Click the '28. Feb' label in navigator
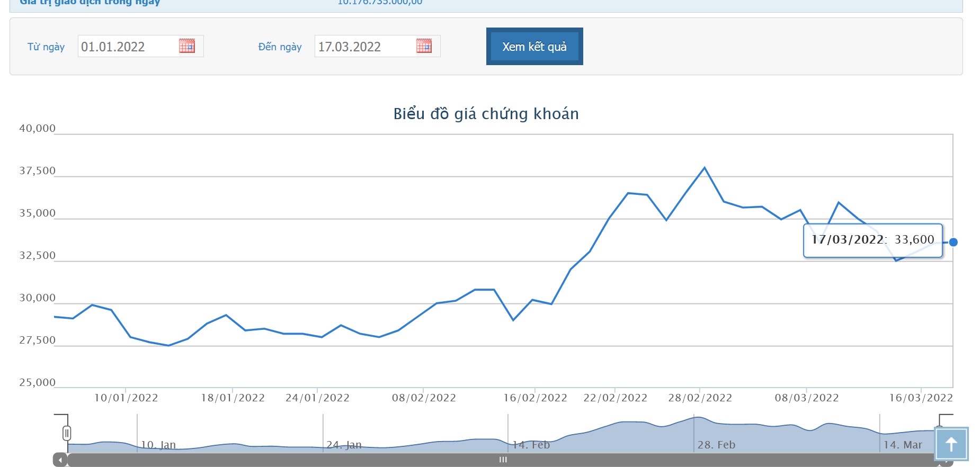Screen dimensions: 980x467 [716, 445]
